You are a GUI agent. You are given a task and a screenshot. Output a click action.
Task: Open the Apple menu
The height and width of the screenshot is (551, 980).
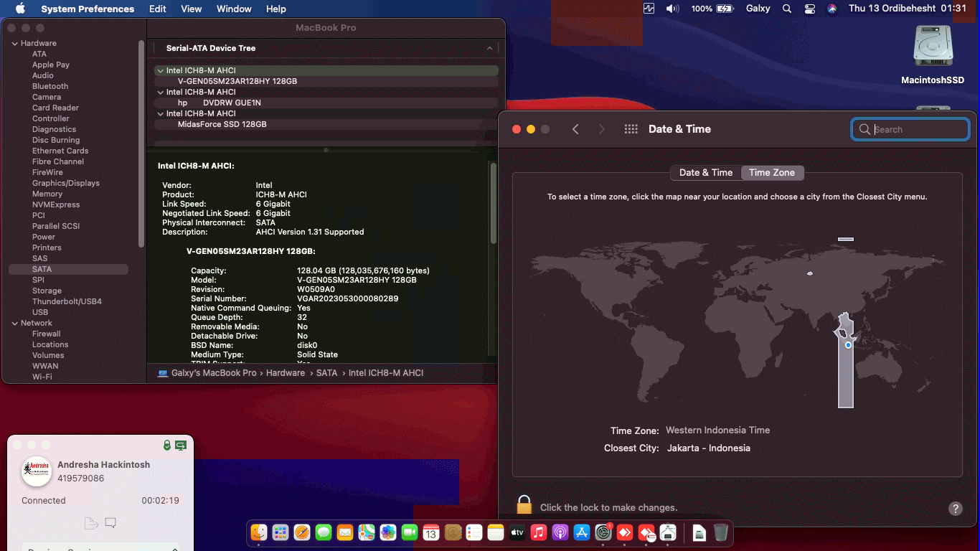point(20,9)
